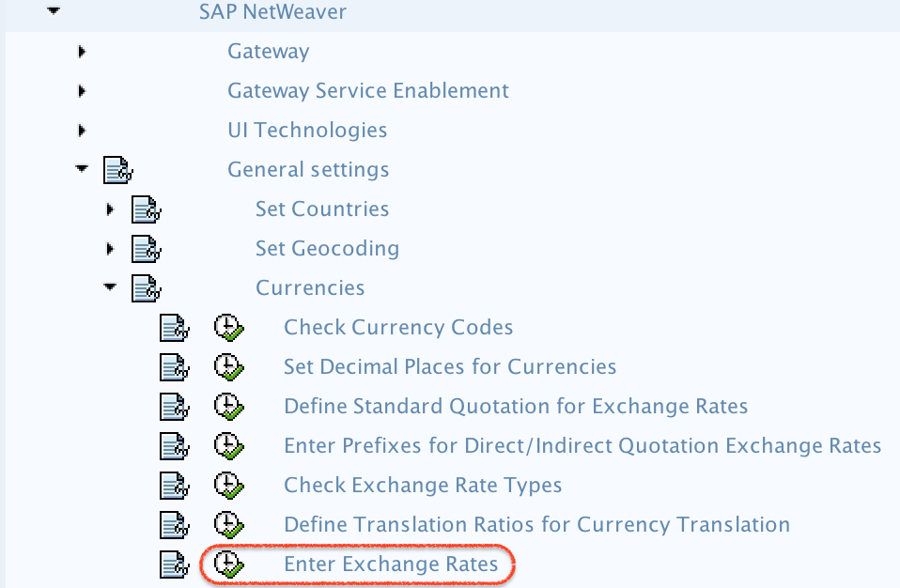This screenshot has width=900, height=588.
Task: Execute activity icon for Check Exchange Rate Types
Action: (x=228, y=485)
